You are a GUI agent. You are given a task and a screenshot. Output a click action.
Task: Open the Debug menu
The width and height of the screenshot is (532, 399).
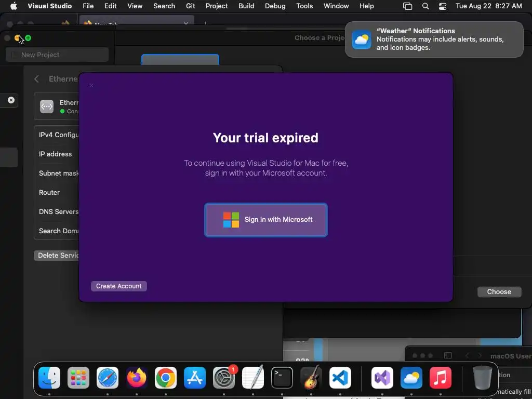275,6
